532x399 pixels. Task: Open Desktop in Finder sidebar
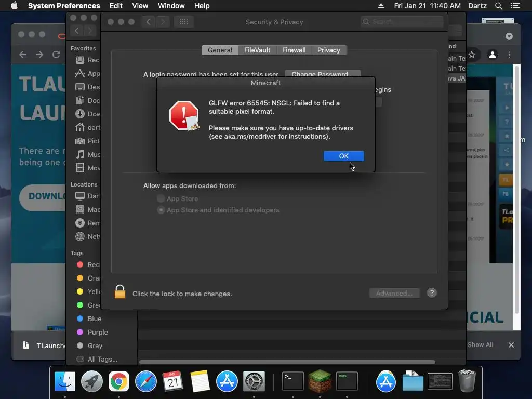tap(88, 87)
